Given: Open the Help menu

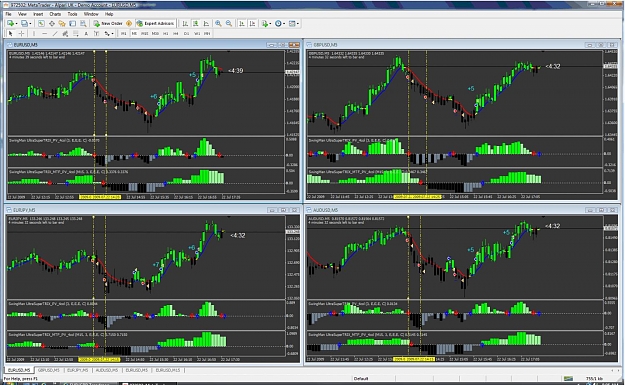Looking at the screenshot, I should coord(109,14).
